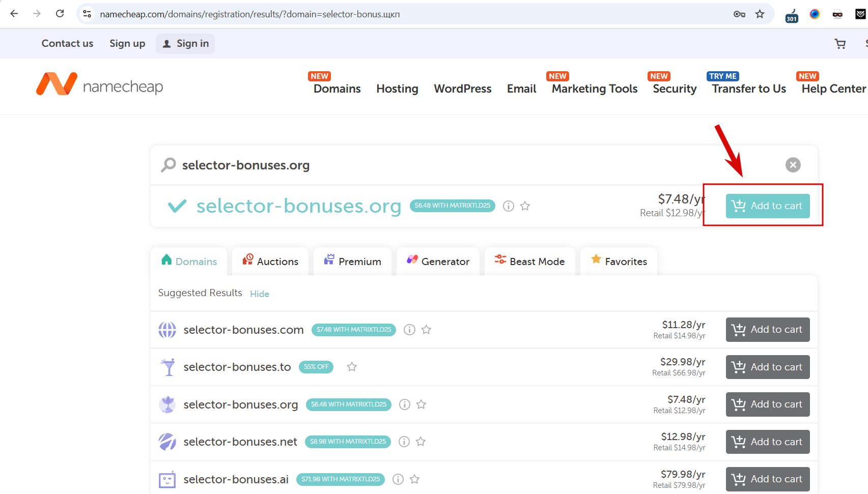
Task: Open the Domains main navigation menu
Action: click(337, 89)
